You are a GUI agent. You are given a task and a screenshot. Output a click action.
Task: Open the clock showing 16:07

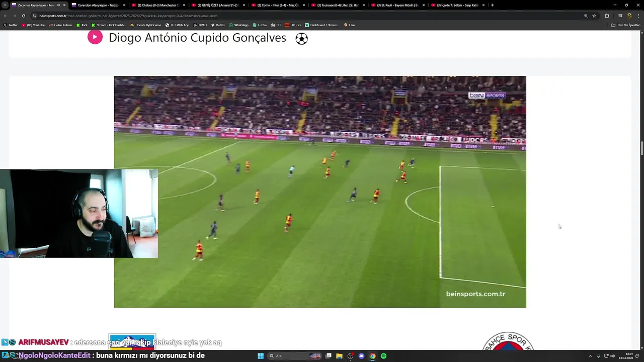tap(626, 356)
